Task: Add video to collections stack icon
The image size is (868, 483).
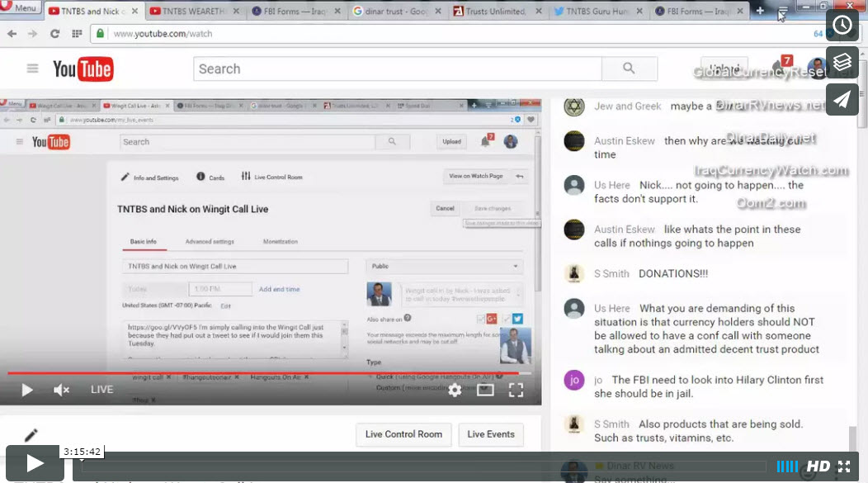Action: pyautogui.click(x=842, y=62)
